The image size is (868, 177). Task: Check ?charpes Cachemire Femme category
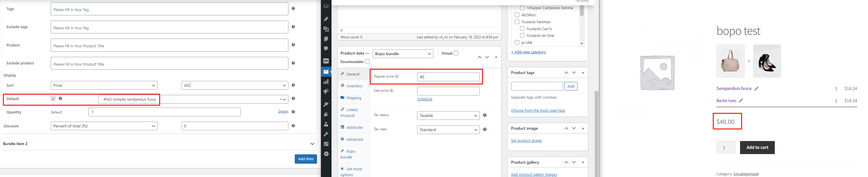[x=522, y=8]
